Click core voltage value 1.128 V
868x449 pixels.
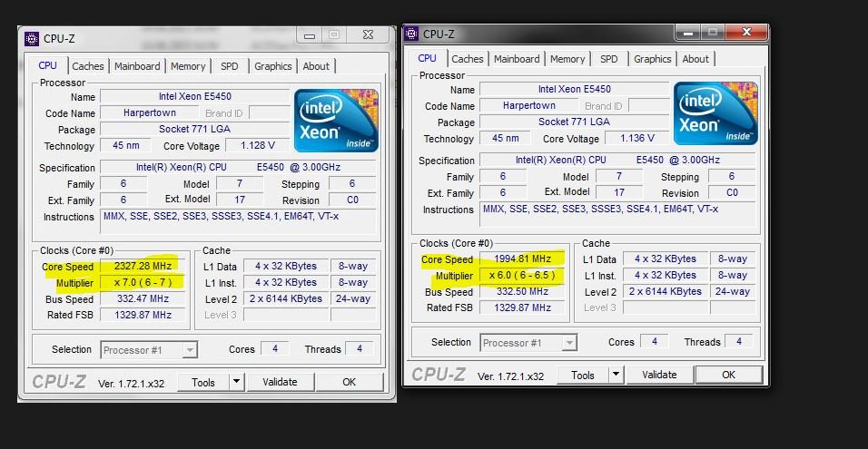click(x=258, y=145)
